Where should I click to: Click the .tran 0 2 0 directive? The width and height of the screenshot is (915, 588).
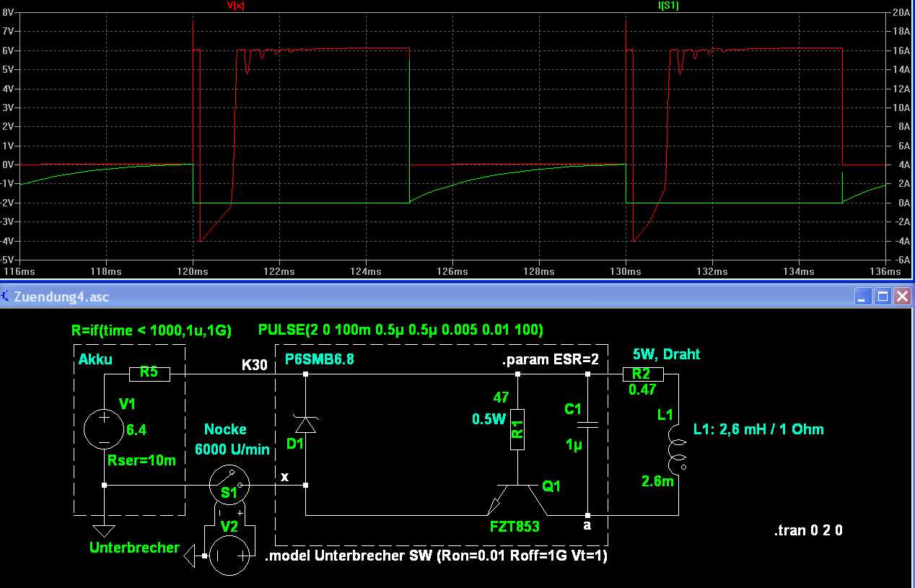807,530
